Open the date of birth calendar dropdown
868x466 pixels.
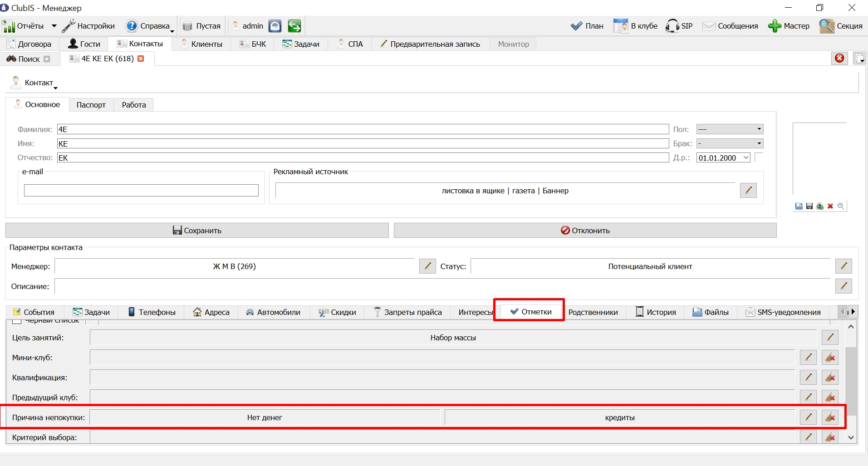[746, 157]
